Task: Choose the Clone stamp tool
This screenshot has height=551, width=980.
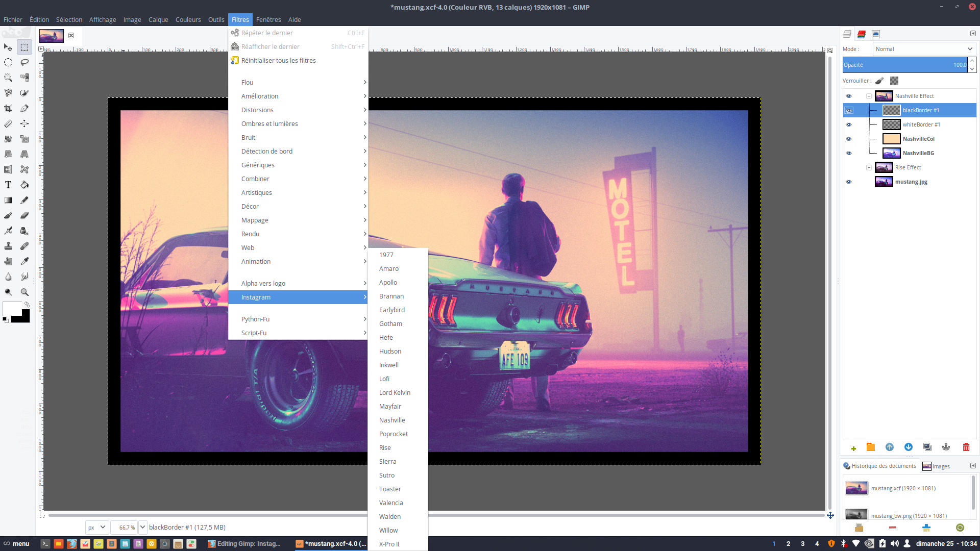Action: (8, 246)
